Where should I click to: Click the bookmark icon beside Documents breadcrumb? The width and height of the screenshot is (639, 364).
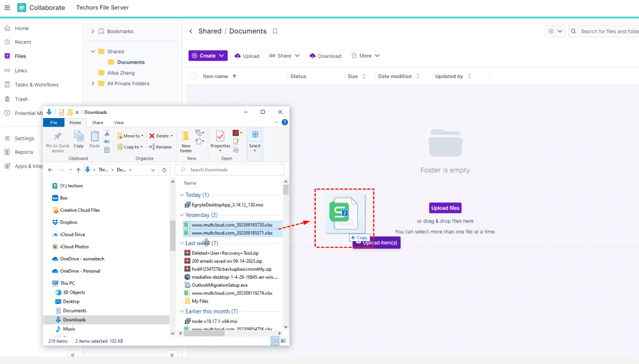point(275,31)
